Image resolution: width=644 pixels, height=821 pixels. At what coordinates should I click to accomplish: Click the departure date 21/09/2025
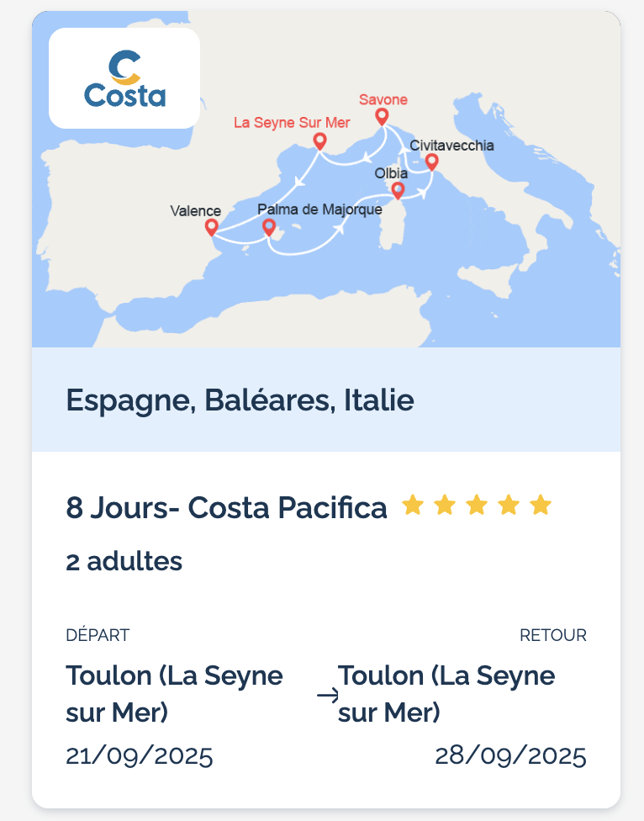pos(140,756)
